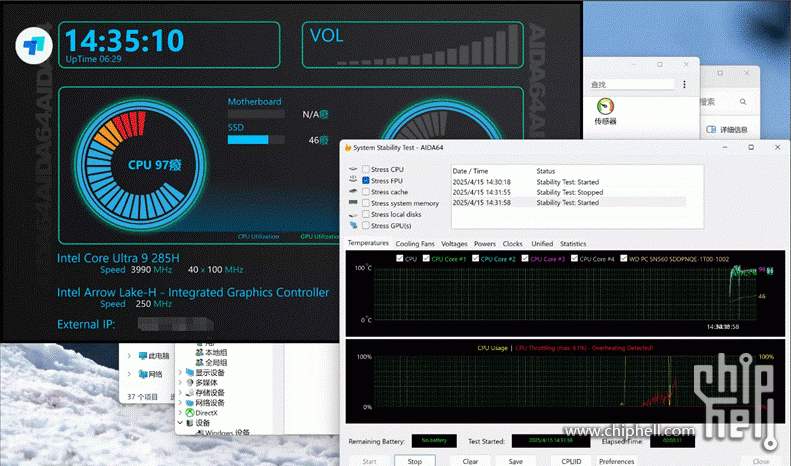Click the Clear button

click(x=470, y=461)
